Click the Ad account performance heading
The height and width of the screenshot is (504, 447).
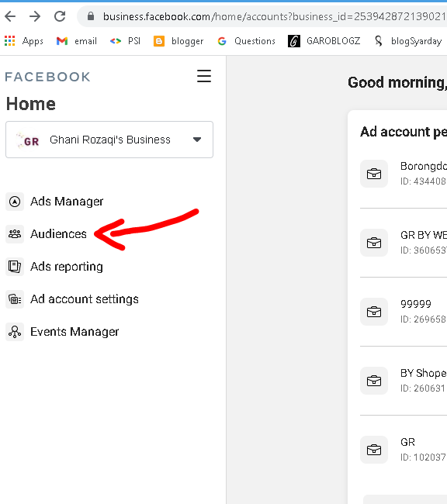click(404, 132)
